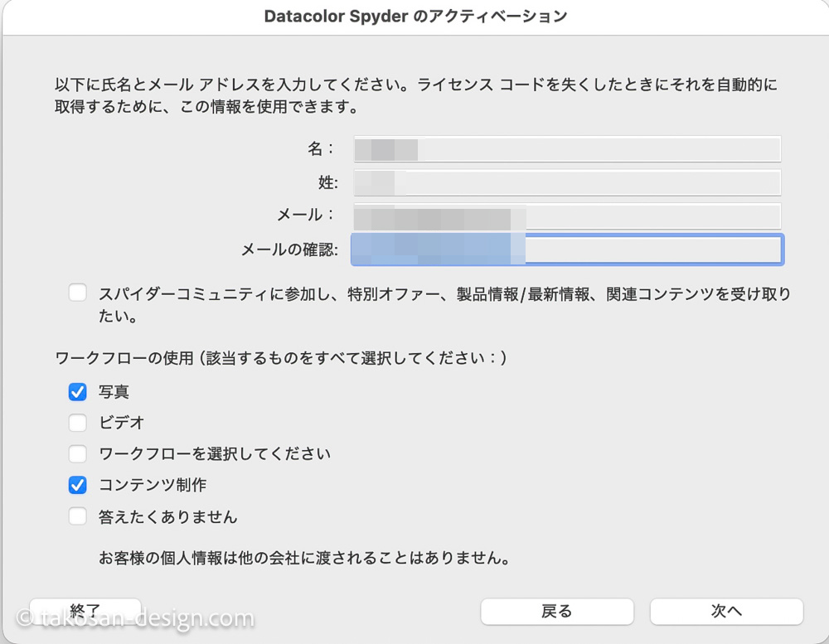Viewport: 829px width, 644px height.
Task: Click the 次へ button
Action: (x=727, y=611)
